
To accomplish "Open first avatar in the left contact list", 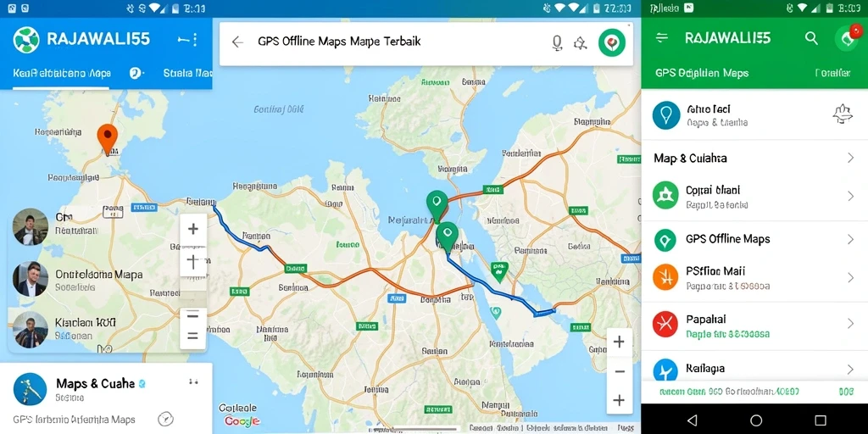I will coord(31,226).
